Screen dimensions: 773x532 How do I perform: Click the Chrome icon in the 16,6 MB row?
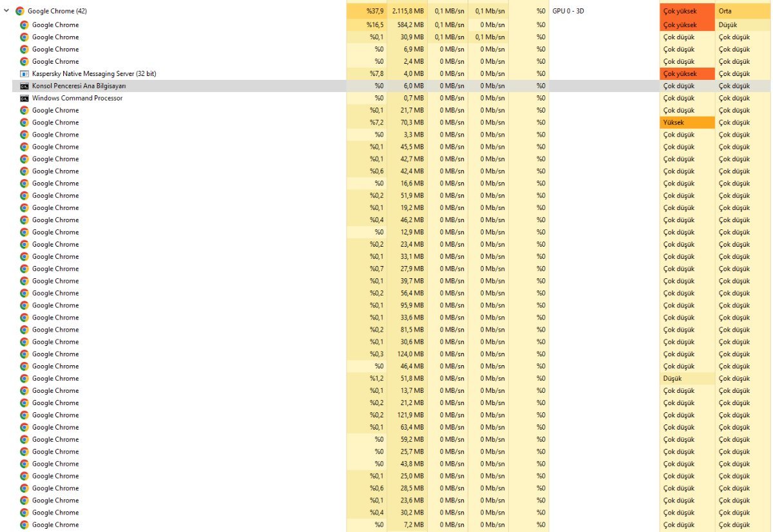pos(24,184)
